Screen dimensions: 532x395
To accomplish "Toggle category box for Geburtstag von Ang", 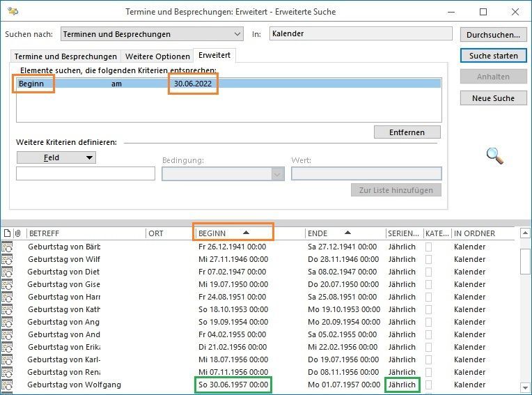I will 428,322.
